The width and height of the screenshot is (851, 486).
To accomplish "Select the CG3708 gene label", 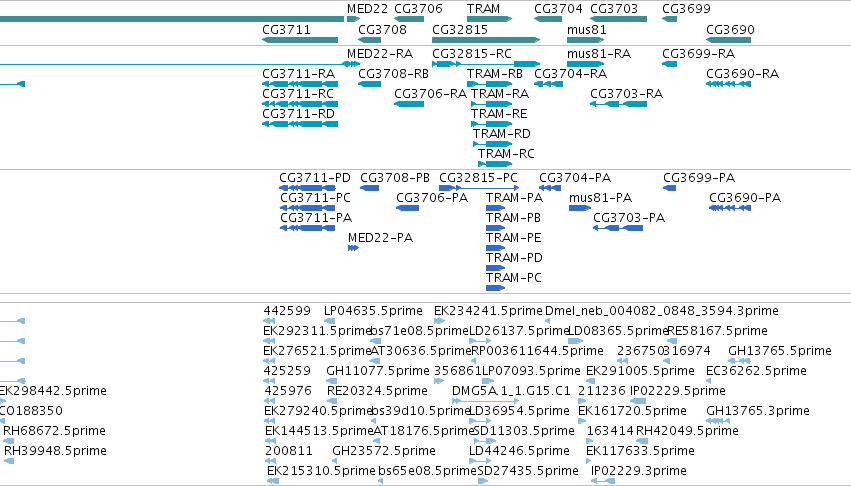I will pos(382,30).
